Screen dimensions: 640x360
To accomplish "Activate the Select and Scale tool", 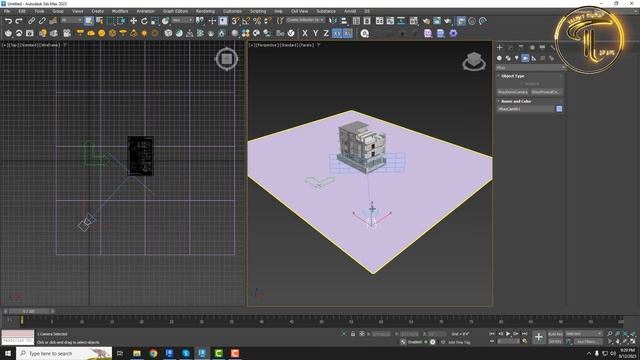I will pos(155,21).
